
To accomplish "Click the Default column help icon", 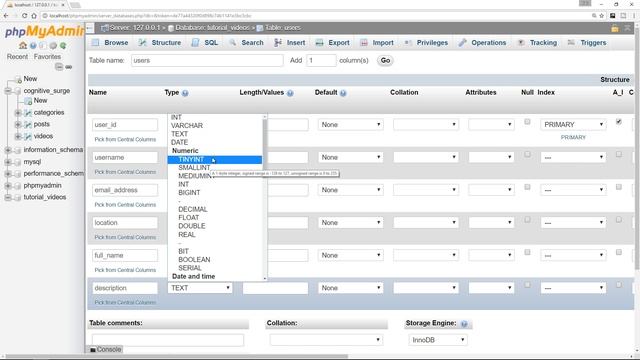I will 343,93.
